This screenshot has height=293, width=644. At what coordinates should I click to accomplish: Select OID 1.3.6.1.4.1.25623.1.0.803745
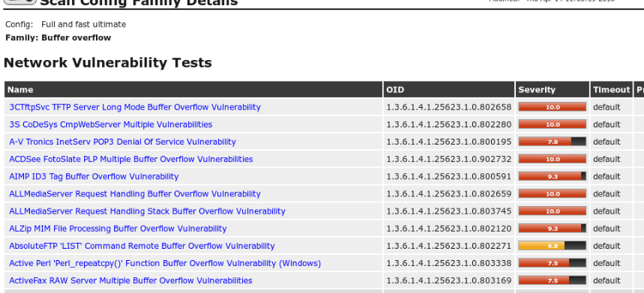pos(449,211)
